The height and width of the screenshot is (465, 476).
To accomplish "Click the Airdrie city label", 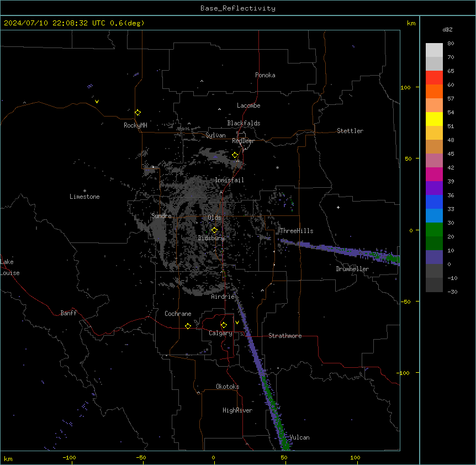I will pos(223,297).
